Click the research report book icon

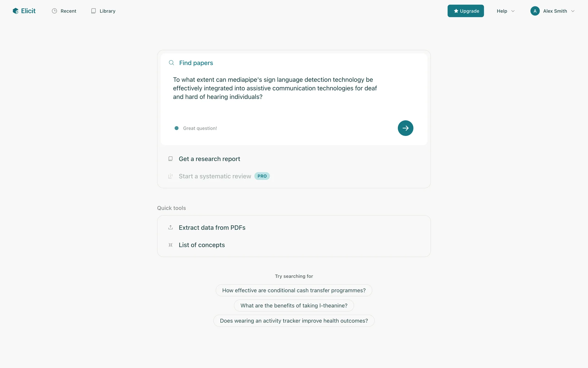coord(171,159)
